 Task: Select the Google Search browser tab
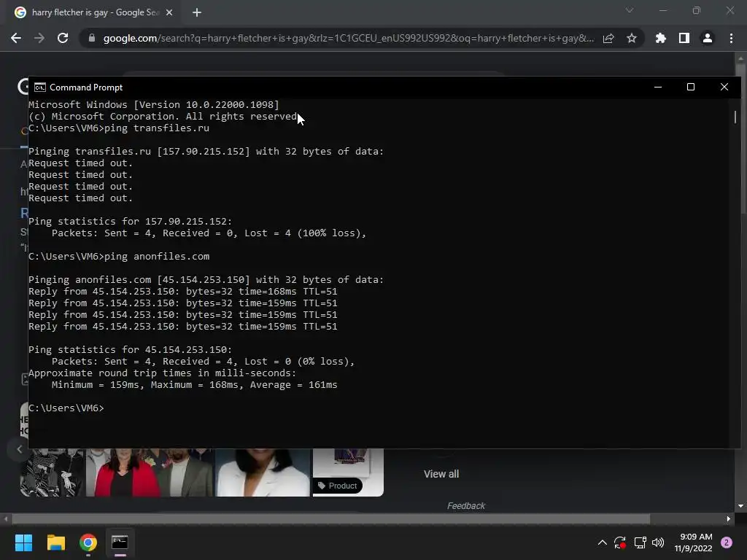point(94,12)
